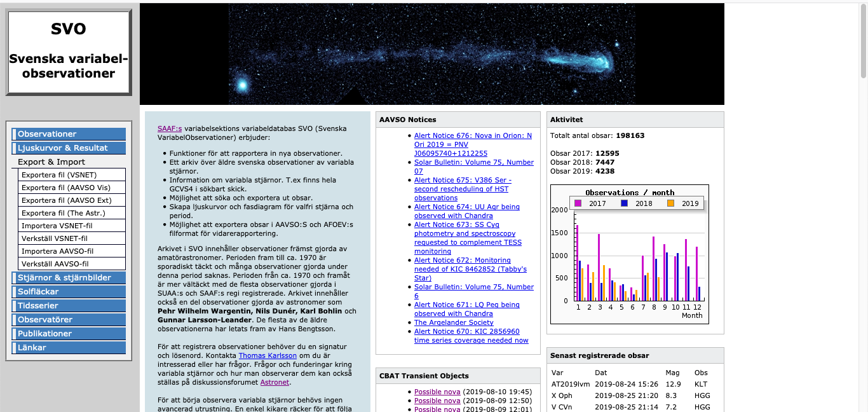Open Alert Notice 676 Nova in Orion
The height and width of the screenshot is (412, 868).
point(473,144)
